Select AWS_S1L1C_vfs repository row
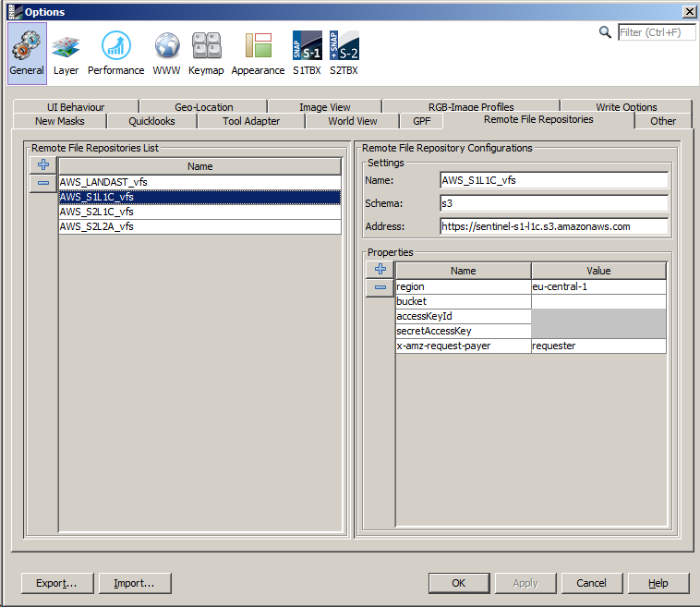This screenshot has width=700, height=607. [200, 197]
